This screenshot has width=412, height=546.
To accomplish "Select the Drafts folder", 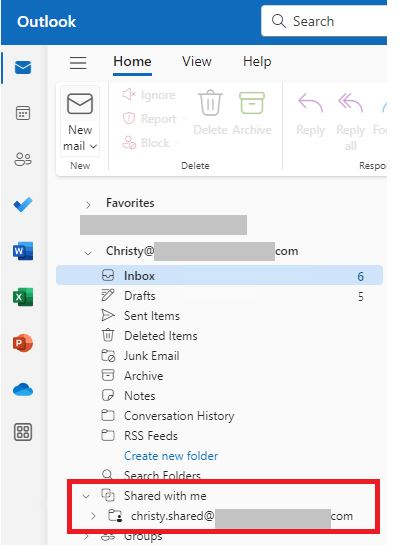I will click(x=219, y=296).
